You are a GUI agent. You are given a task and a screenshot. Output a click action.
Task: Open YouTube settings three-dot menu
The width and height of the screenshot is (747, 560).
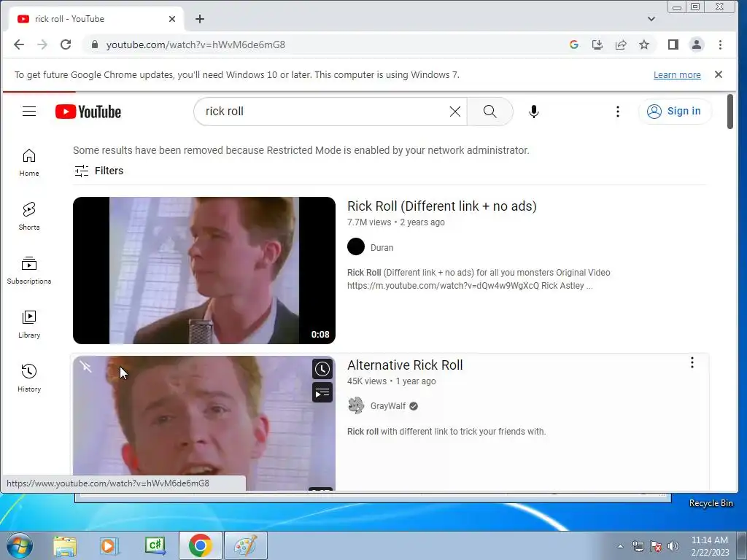point(617,112)
